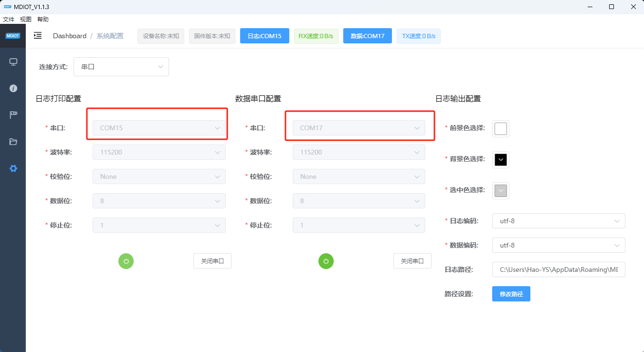This screenshot has width=644, height=352.
Task: Open the info page from the sidebar
Action: pos(13,88)
